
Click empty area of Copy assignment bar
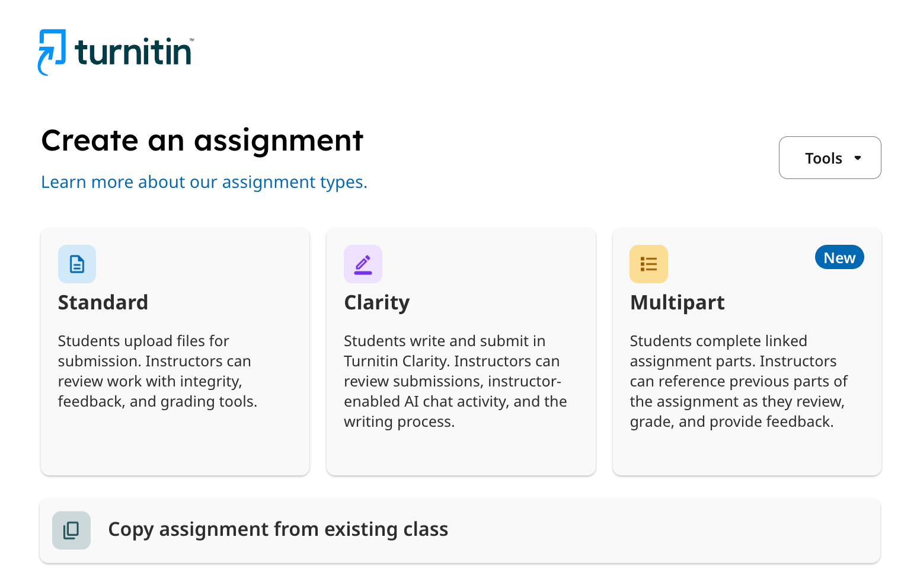click(664, 530)
